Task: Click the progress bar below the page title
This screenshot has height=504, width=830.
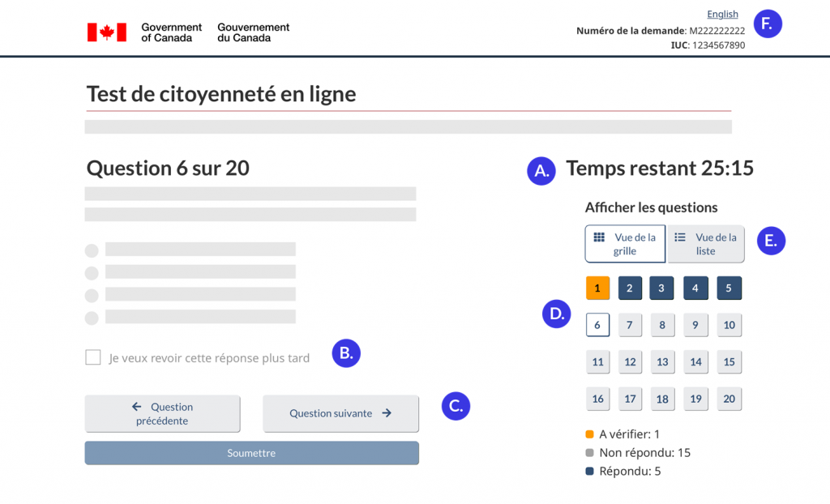Action: 408,126
